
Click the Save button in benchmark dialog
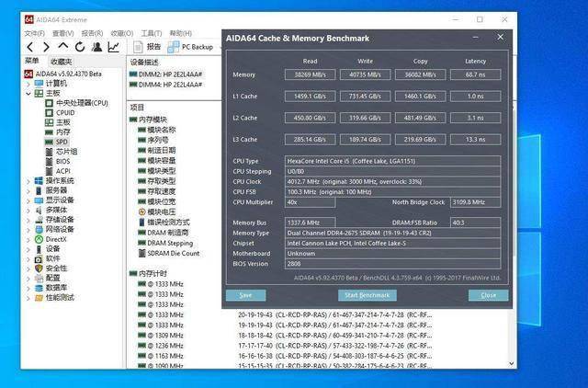pos(245,295)
